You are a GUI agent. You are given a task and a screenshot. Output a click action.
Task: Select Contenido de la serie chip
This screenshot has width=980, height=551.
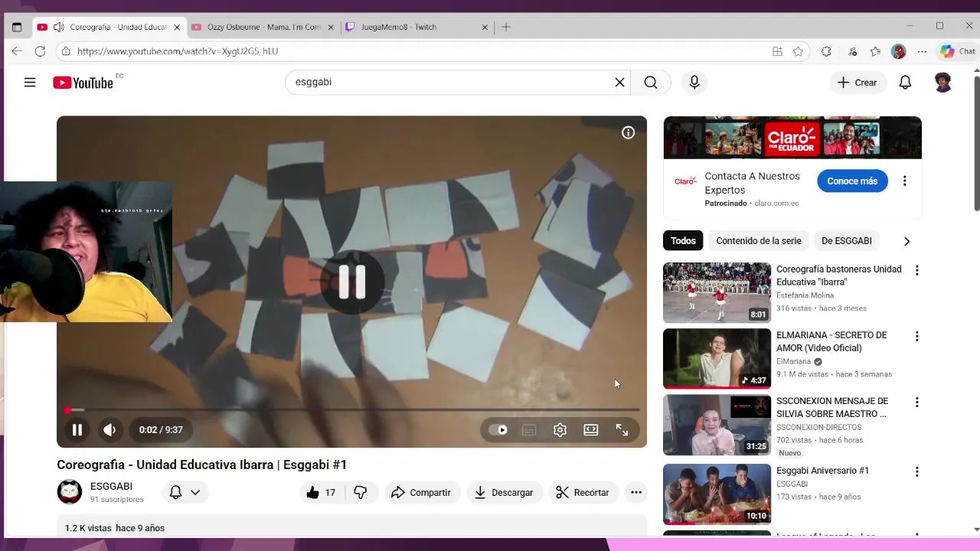(x=759, y=241)
